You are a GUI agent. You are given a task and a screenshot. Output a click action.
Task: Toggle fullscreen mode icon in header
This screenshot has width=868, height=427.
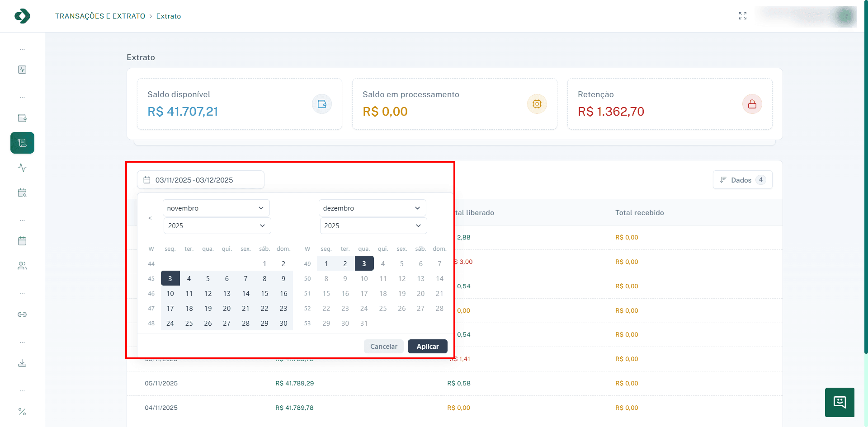(x=743, y=16)
